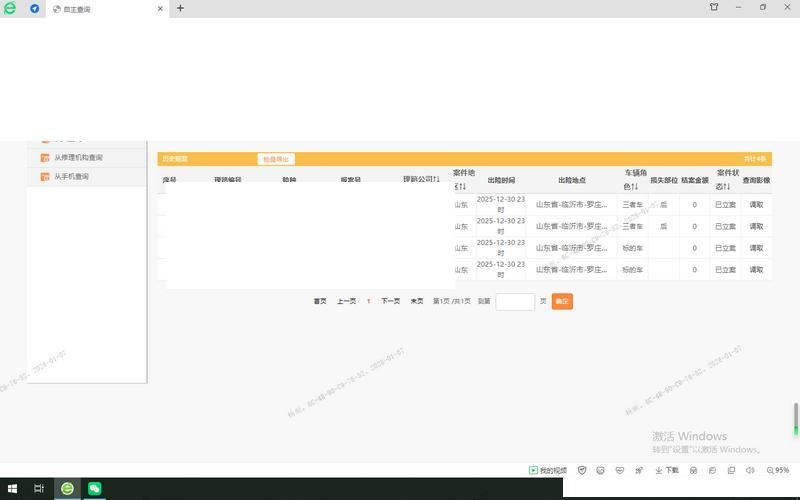Open the 95% zoom level control
Viewport: 800px width, 500px height.
coord(778,470)
